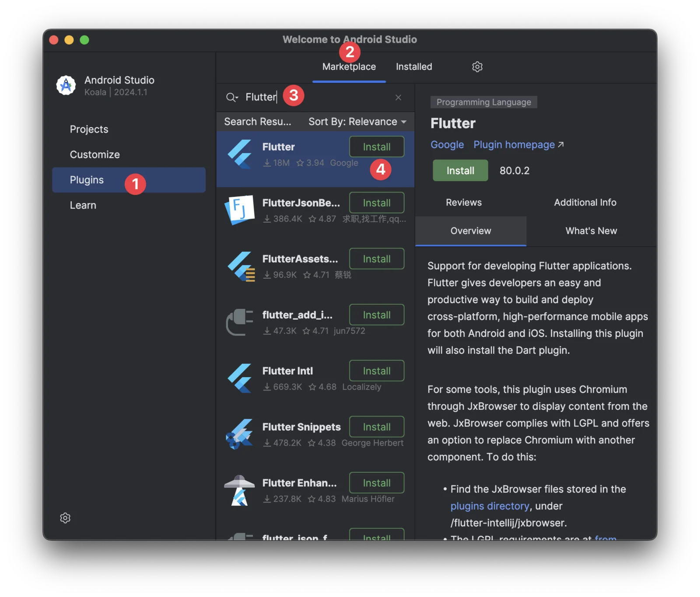
Task: Click the Android Studio logo icon
Action: [x=66, y=85]
